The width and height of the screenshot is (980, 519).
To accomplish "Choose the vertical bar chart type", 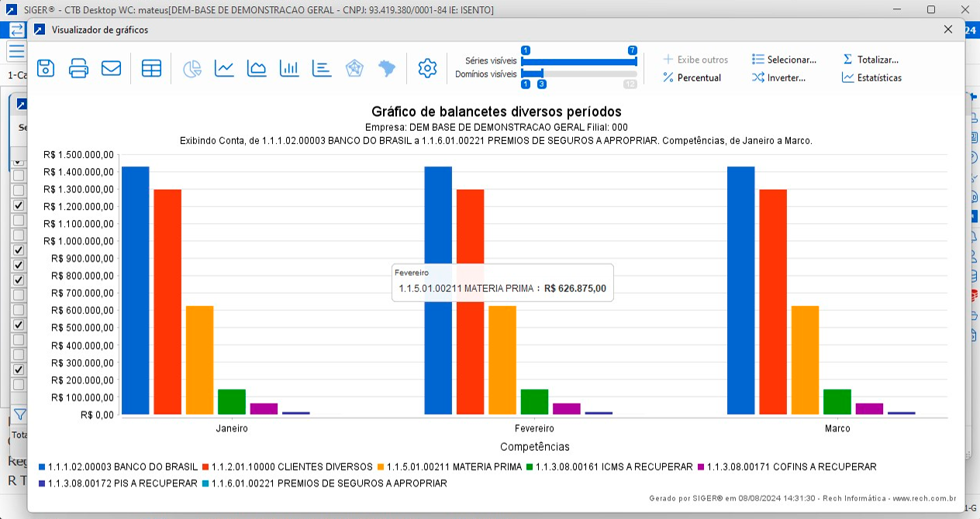I will (289, 68).
